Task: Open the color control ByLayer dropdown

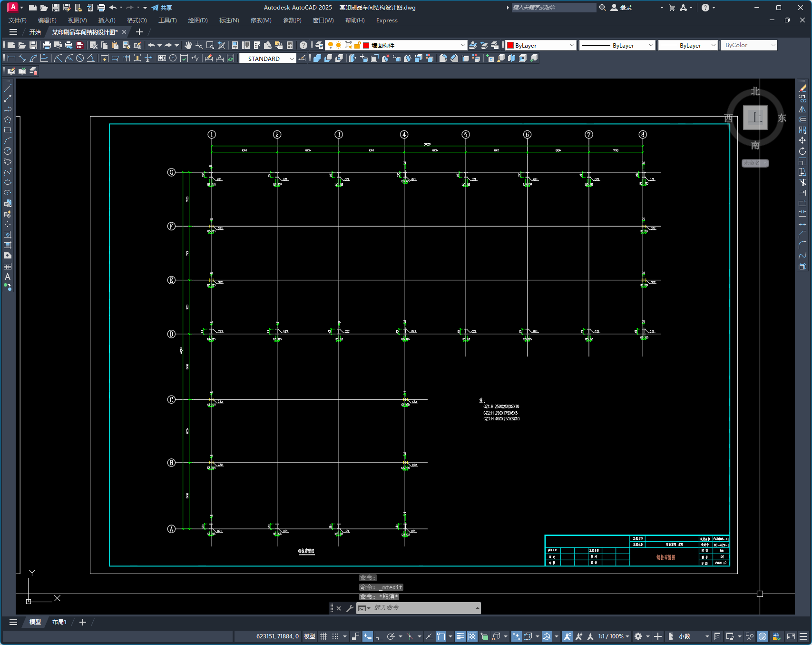Action: [x=541, y=45]
